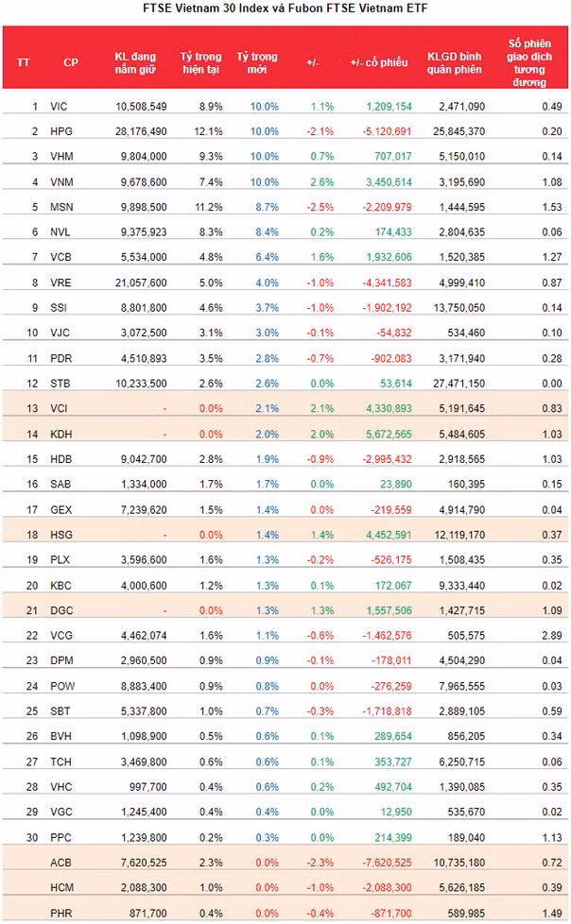This screenshot has width=571, height=924.
Task: Click the Tỷ trọng mới header
Action: (x=256, y=62)
